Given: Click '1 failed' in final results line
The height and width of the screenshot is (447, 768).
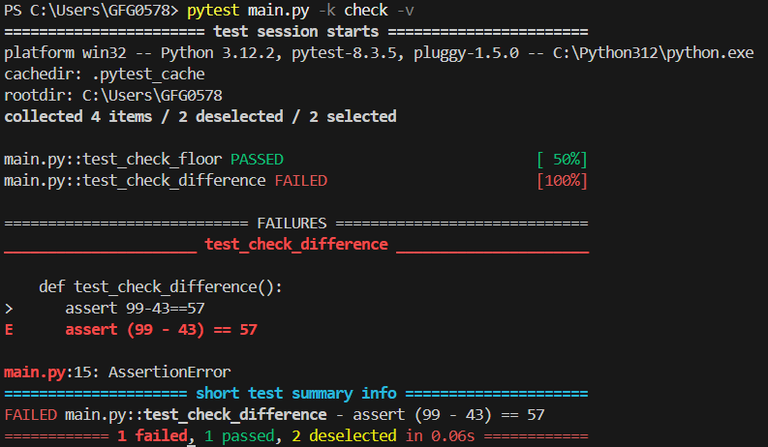Looking at the screenshot, I should [x=152, y=436].
